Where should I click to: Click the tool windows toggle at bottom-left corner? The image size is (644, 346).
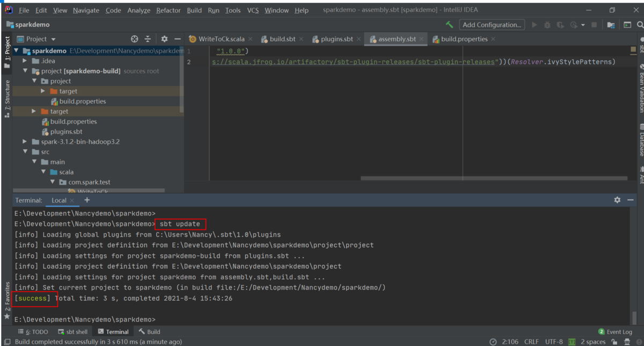coord(6,342)
